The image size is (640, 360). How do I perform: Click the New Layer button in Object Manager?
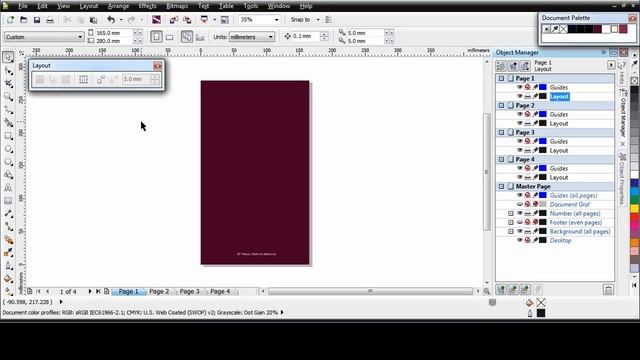(501, 289)
